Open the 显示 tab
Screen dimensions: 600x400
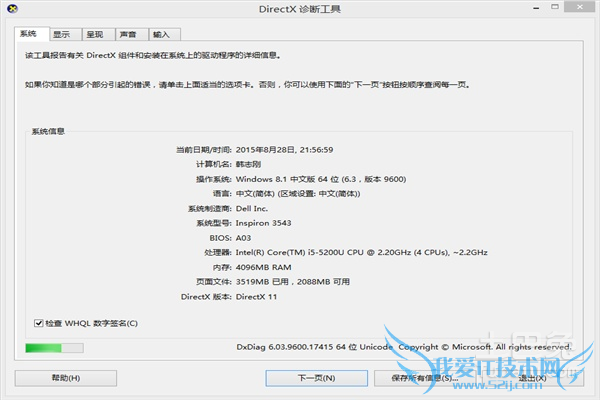(x=65, y=34)
